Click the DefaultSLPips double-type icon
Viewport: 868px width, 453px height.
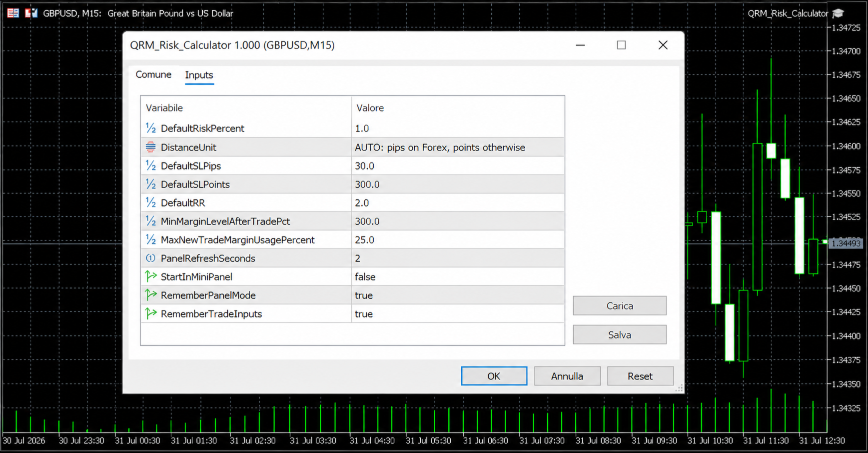pos(150,165)
